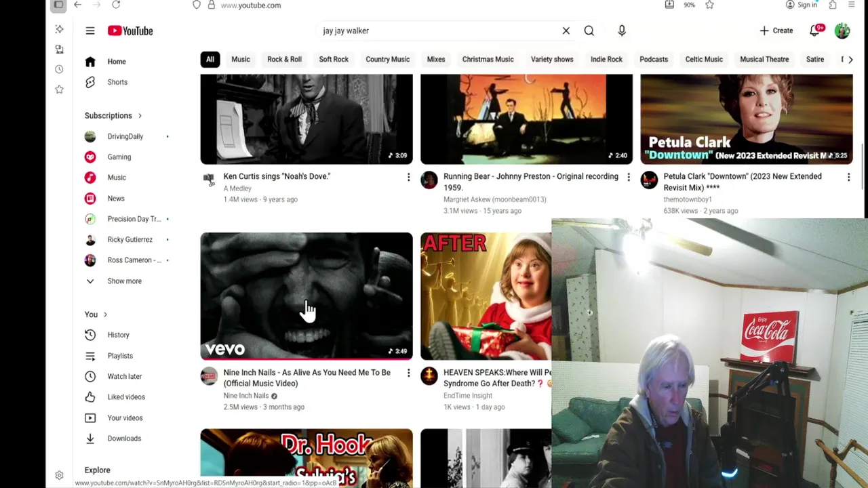Select the Rock & Roll chip

click(284, 60)
